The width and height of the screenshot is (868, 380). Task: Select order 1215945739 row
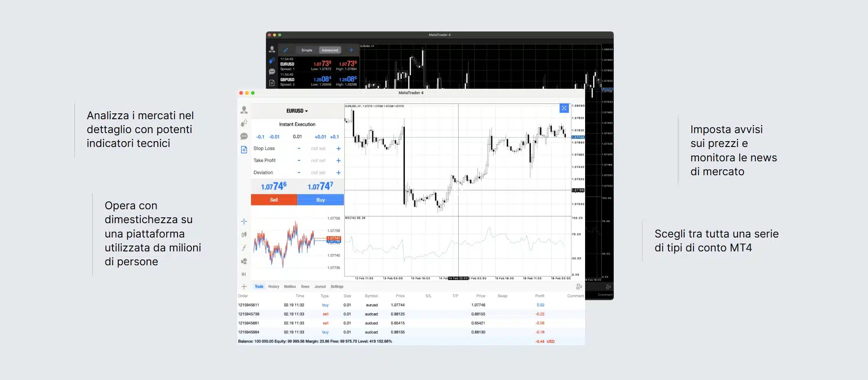pos(411,314)
